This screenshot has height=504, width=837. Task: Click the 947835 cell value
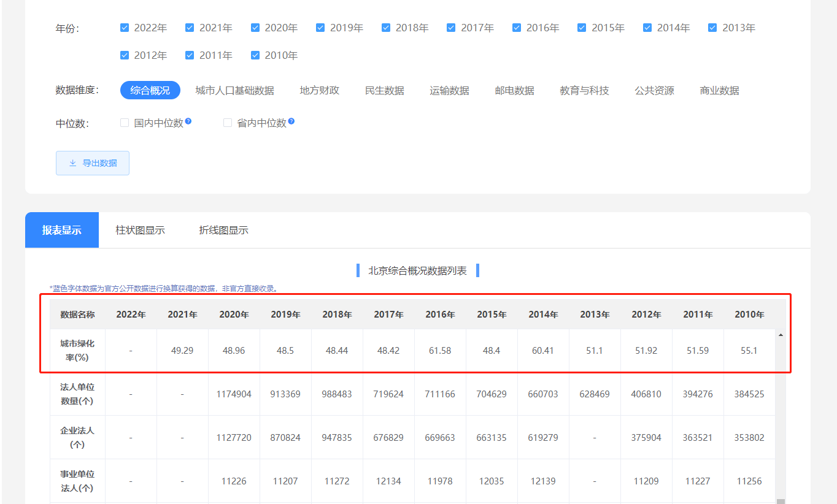[337, 438]
